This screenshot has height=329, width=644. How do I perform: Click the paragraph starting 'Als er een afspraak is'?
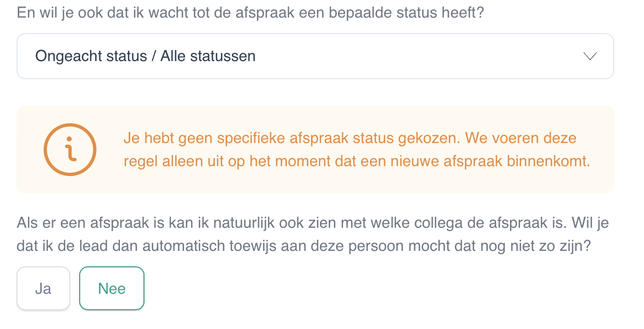pos(313,234)
